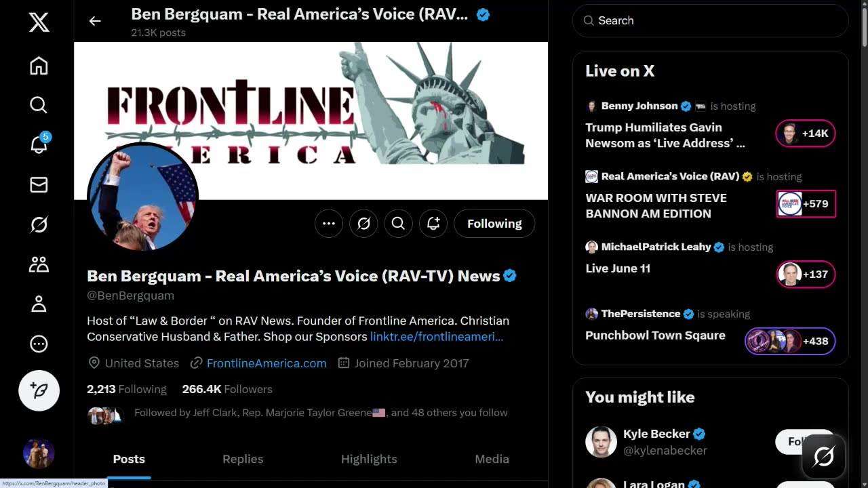Search this profile's posts magnifier button
This screenshot has width=868, height=488.
[x=398, y=224]
